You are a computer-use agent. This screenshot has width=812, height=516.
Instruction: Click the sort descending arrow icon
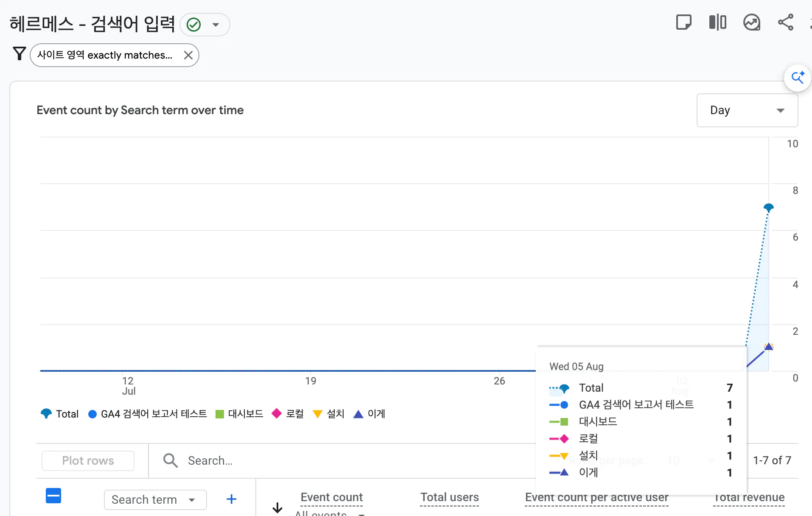(x=277, y=508)
